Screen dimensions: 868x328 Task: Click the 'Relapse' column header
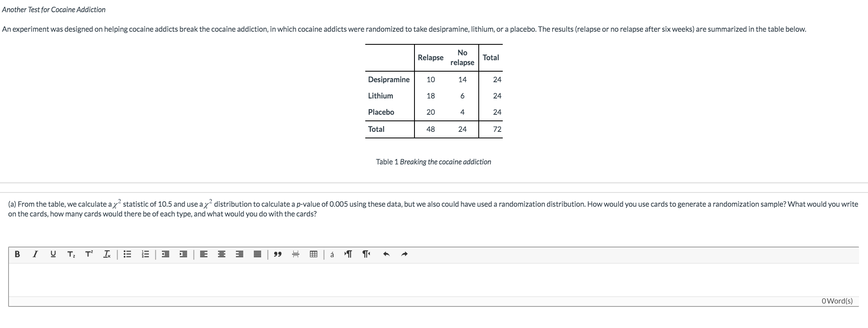431,58
